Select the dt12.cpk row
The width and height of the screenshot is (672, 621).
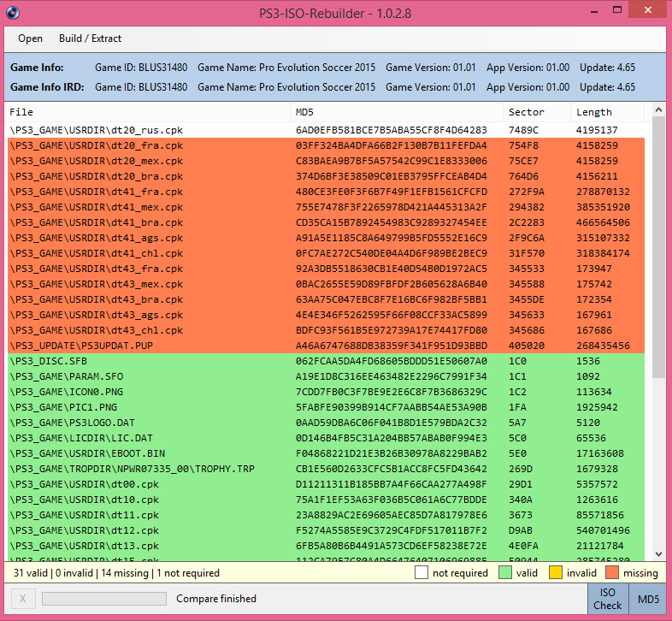point(326,530)
